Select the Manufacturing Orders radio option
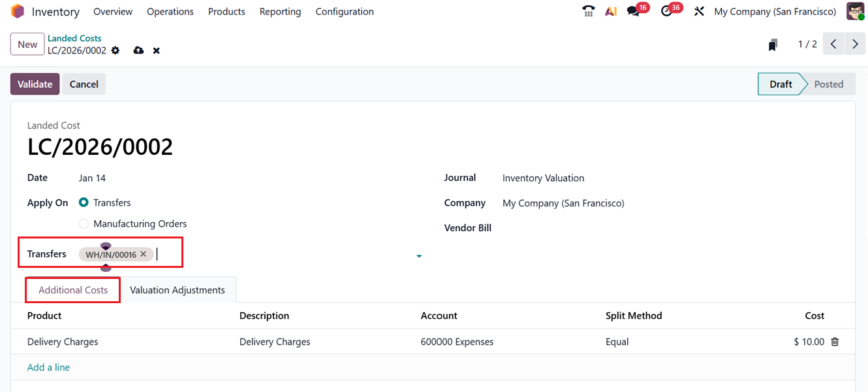The image size is (868, 392). [x=84, y=223]
